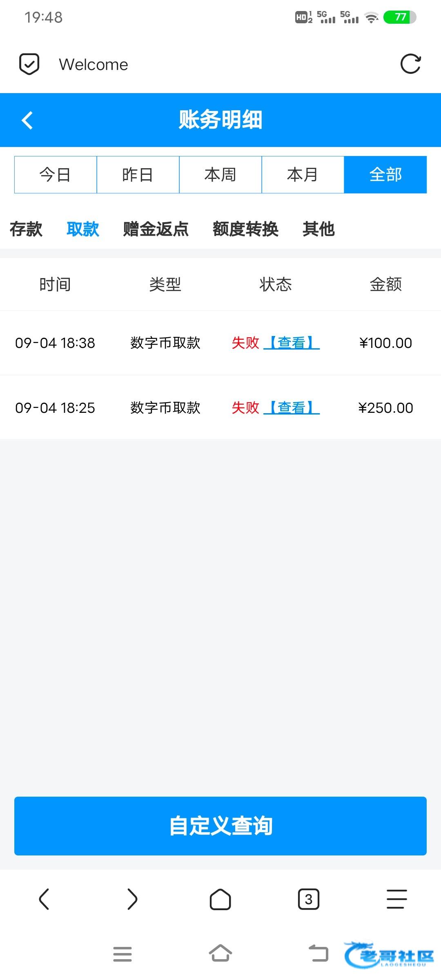
Task: Tap the 自定义查询 button
Action: tap(220, 826)
